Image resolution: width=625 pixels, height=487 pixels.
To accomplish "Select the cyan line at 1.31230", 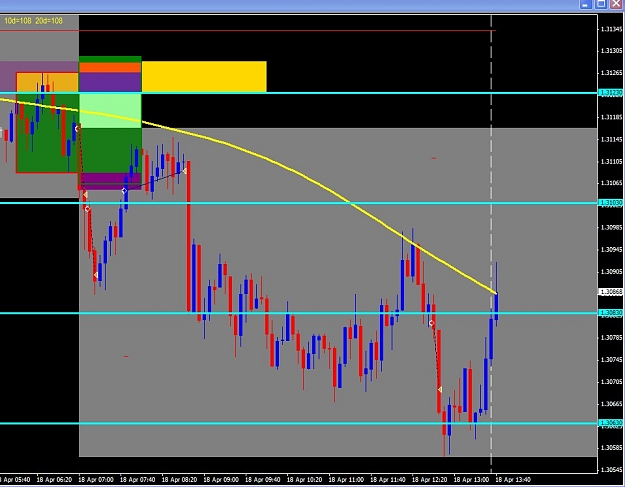I will click(299, 93).
